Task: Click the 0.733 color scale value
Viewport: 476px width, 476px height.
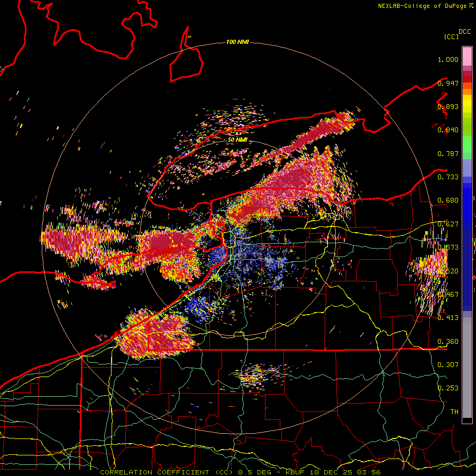Action: pos(448,177)
